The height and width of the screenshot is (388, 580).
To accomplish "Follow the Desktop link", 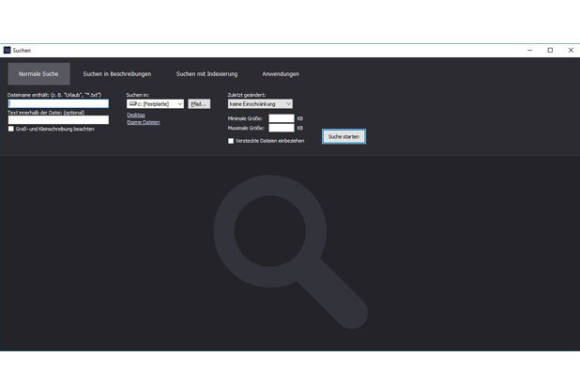I will tap(136, 115).
